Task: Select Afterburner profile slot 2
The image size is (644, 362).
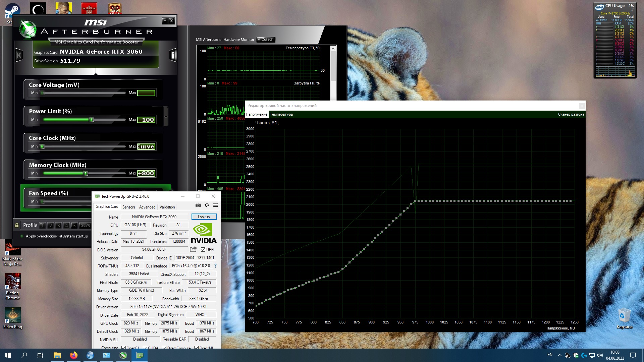Action: click(x=50, y=226)
